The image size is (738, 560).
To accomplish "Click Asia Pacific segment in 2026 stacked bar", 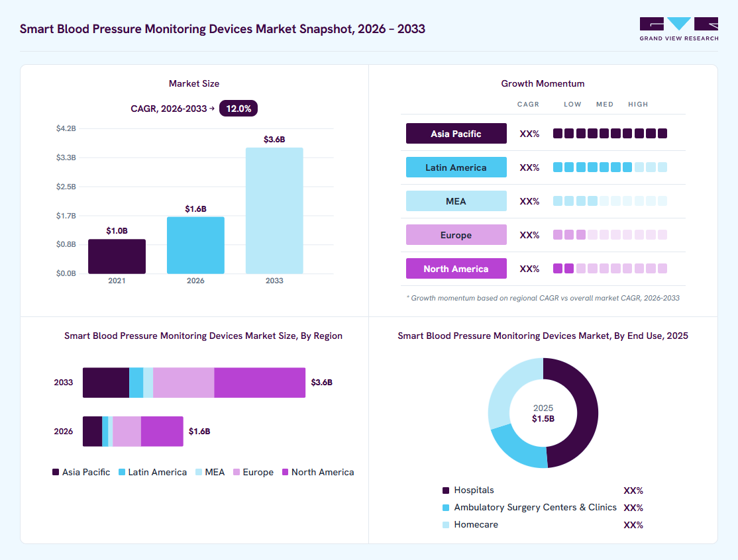I will pos(93,432).
